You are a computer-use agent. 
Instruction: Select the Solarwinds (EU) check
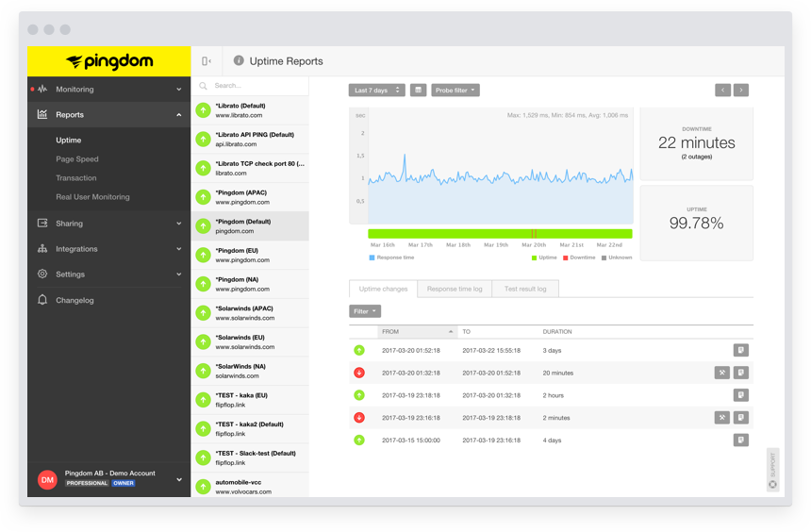click(x=250, y=342)
